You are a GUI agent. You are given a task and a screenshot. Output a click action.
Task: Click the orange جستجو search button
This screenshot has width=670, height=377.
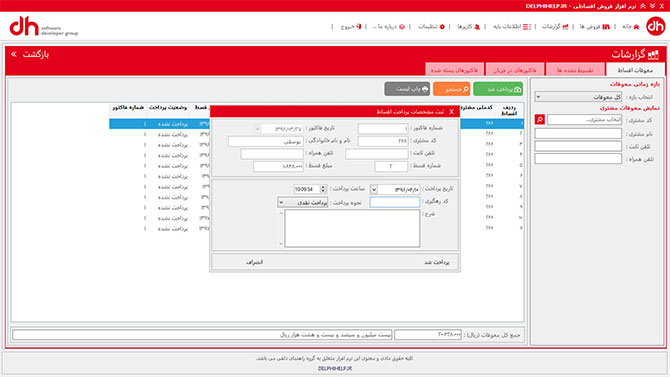click(451, 89)
